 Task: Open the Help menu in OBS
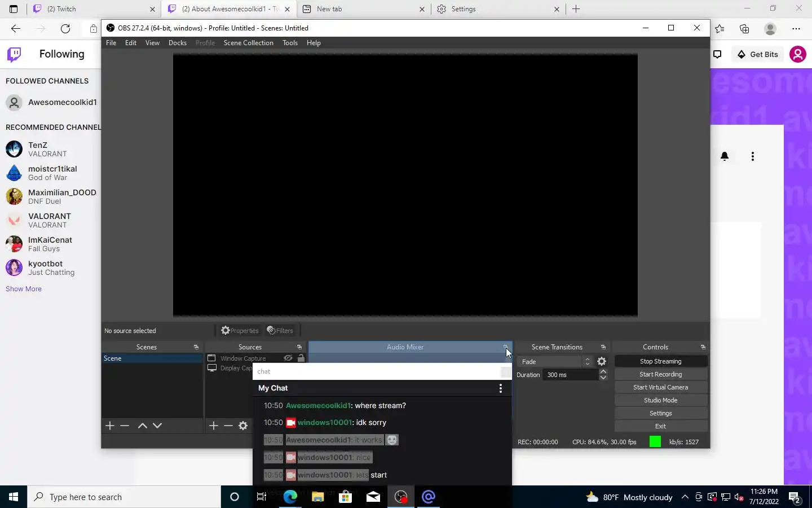pyautogui.click(x=314, y=43)
